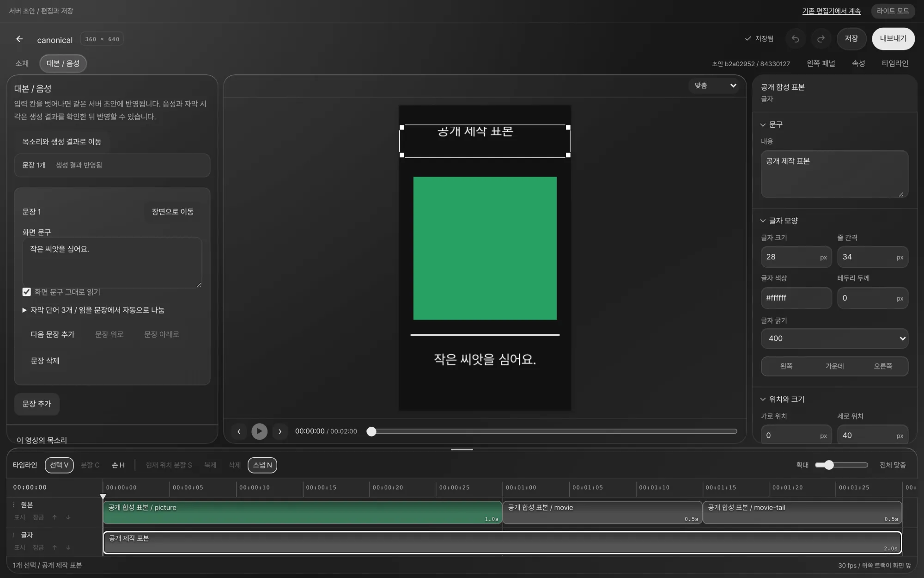Grab the 글자 track drag handle
Image resolution: width=924 pixels, height=578 pixels.
pos(13,535)
